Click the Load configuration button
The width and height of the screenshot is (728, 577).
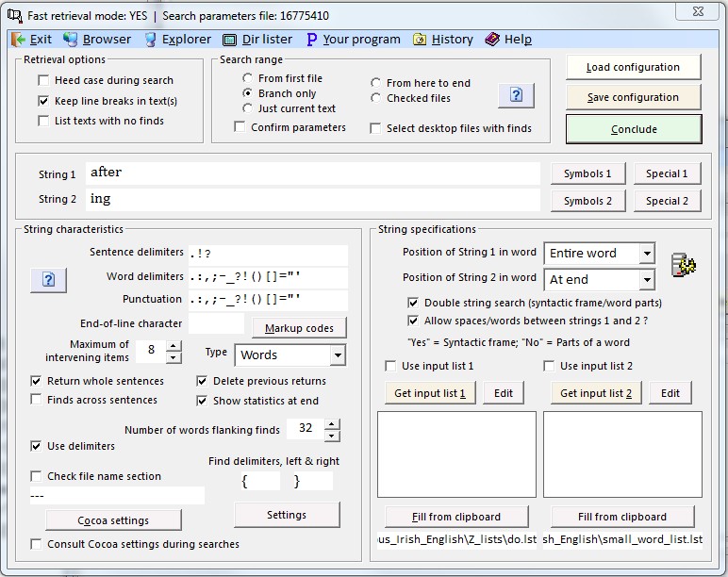coord(633,68)
